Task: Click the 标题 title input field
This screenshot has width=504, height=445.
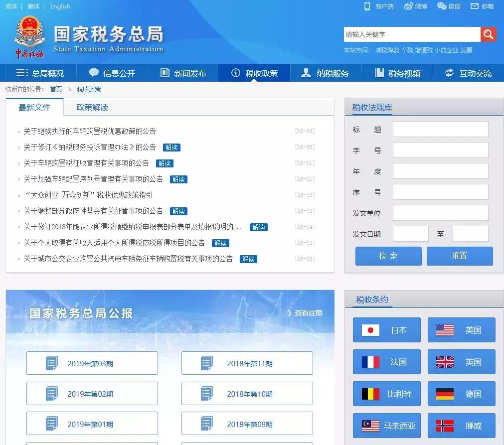Action: tap(440, 129)
